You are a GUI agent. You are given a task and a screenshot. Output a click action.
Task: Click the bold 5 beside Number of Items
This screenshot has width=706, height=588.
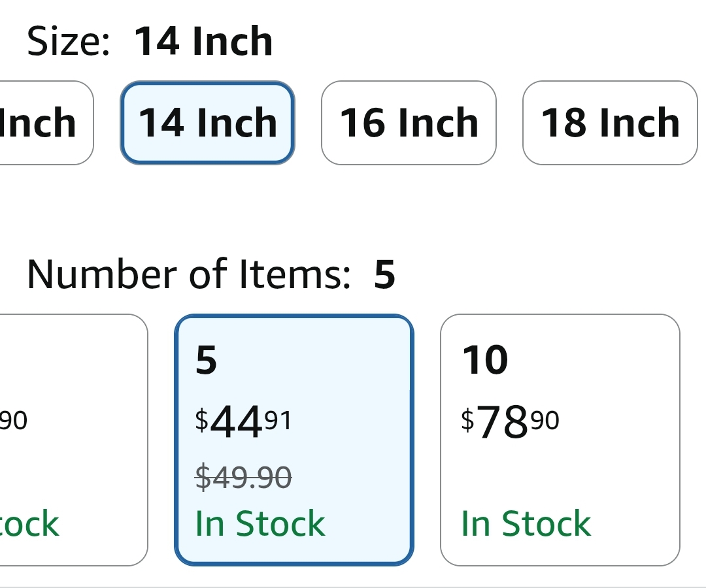click(384, 274)
